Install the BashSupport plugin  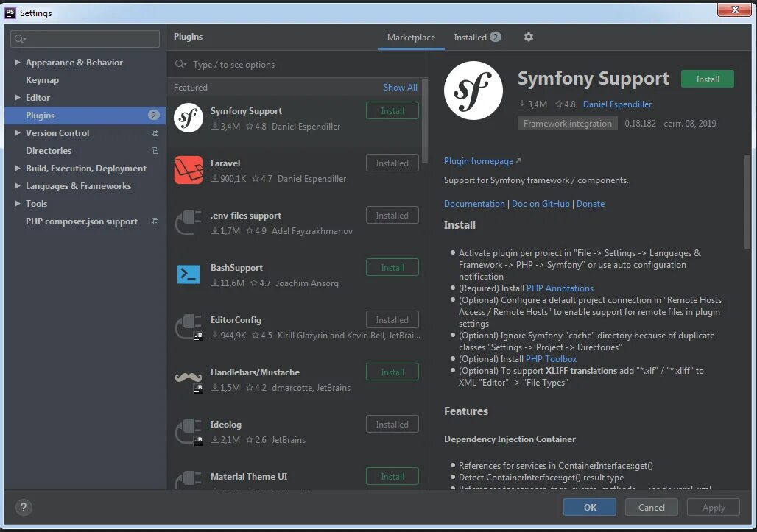pos(392,268)
